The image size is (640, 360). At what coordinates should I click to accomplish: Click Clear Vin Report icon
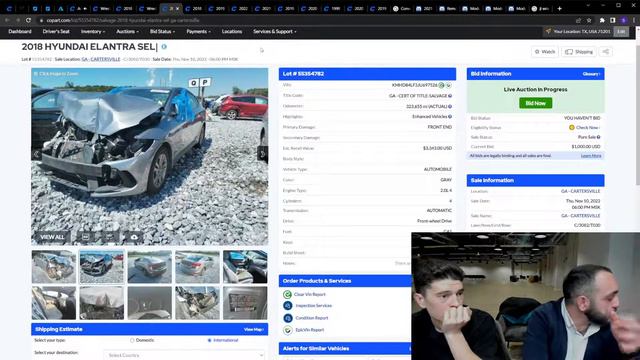coord(287,294)
